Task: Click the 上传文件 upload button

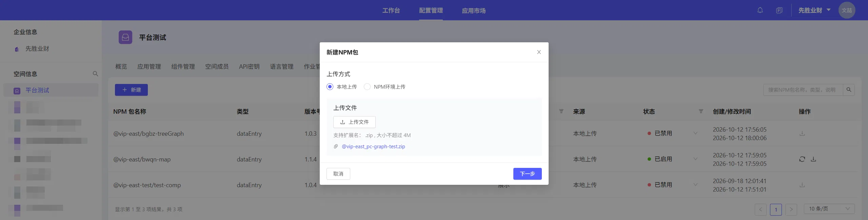Action: click(x=354, y=122)
